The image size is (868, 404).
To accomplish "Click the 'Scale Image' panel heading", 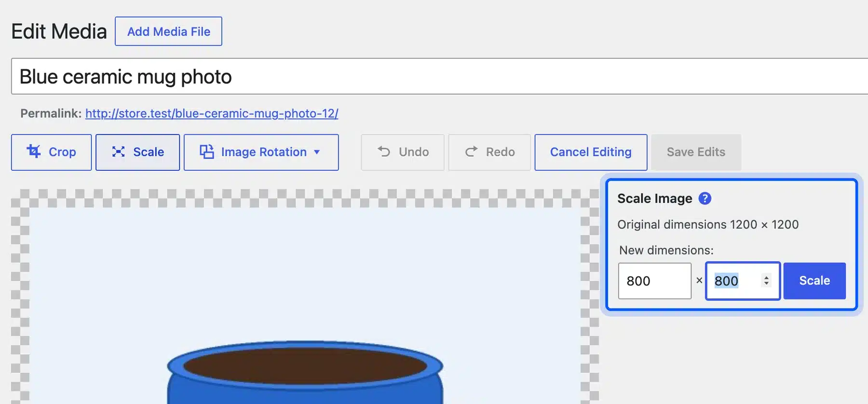I will pos(654,199).
